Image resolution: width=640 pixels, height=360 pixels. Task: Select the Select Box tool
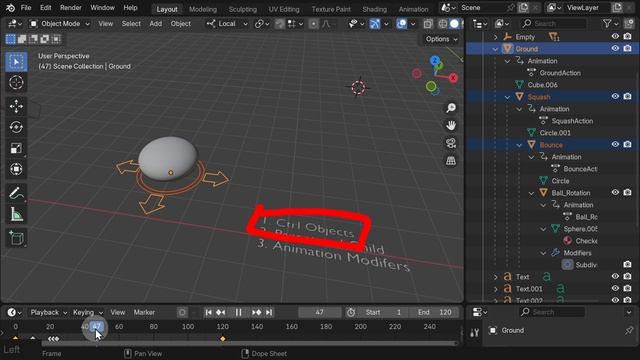[x=16, y=62]
